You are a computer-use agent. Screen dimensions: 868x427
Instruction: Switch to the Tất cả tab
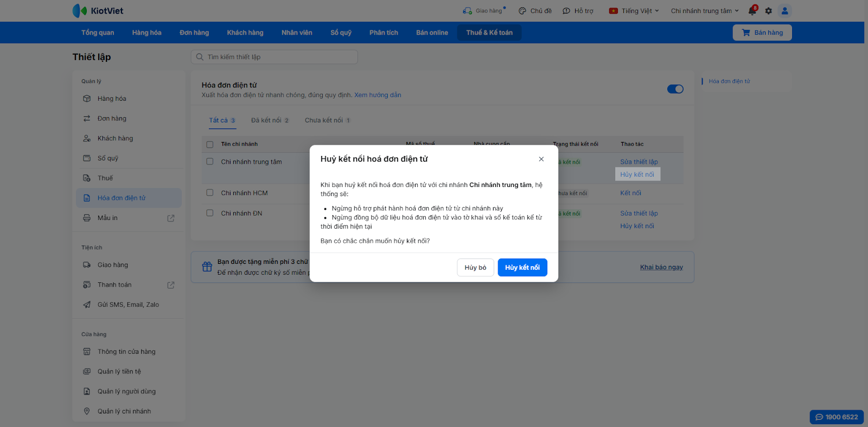click(x=222, y=120)
